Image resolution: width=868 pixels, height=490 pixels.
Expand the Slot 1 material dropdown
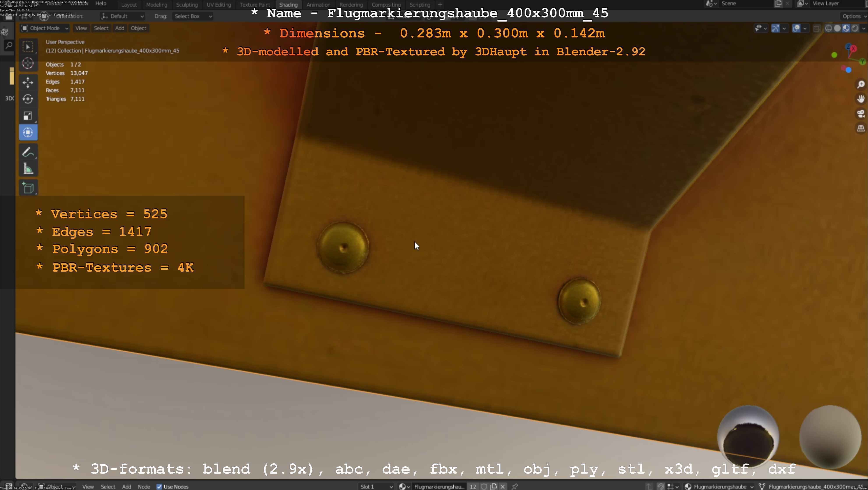click(x=376, y=487)
